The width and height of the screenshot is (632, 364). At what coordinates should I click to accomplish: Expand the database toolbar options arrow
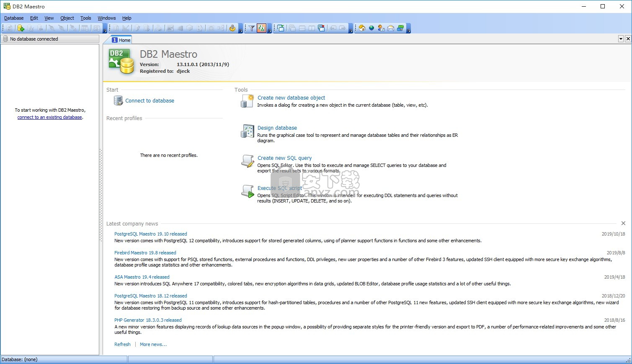coord(105,28)
